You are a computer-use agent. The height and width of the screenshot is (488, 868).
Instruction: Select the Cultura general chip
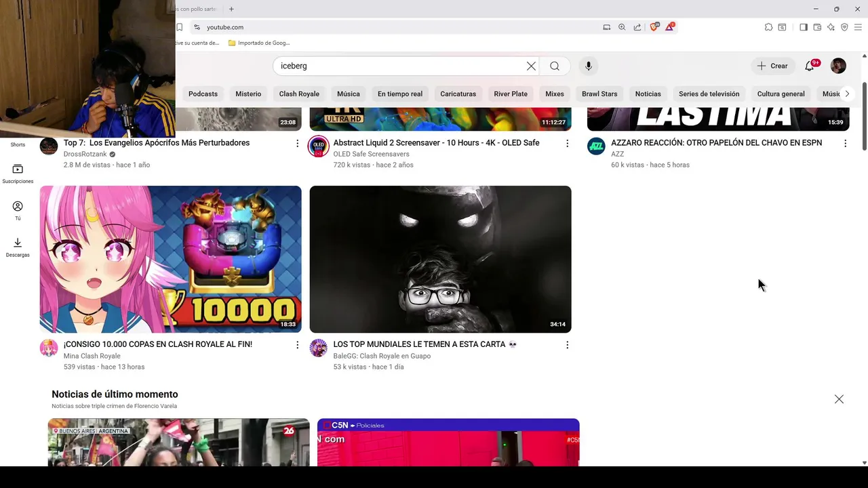click(x=781, y=94)
